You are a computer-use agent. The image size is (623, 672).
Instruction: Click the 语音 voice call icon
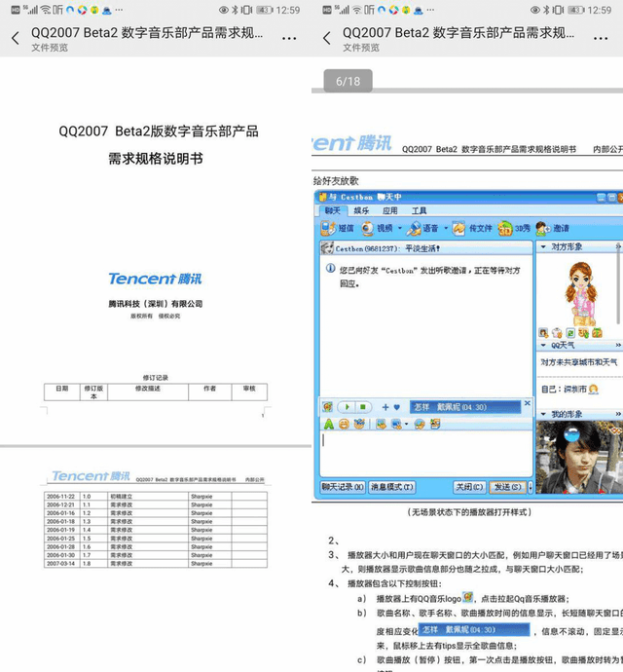click(x=414, y=229)
